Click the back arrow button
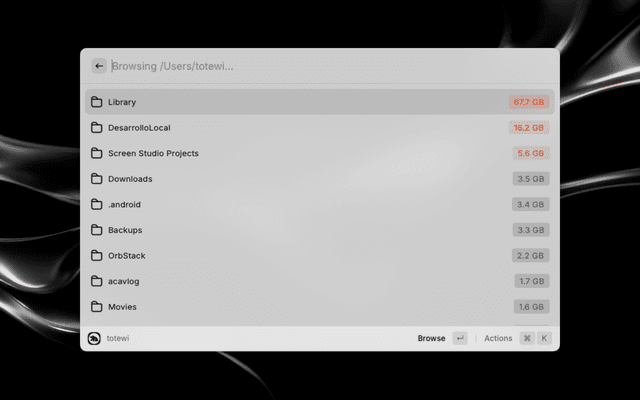Image resolution: width=640 pixels, height=400 pixels. tap(99, 66)
